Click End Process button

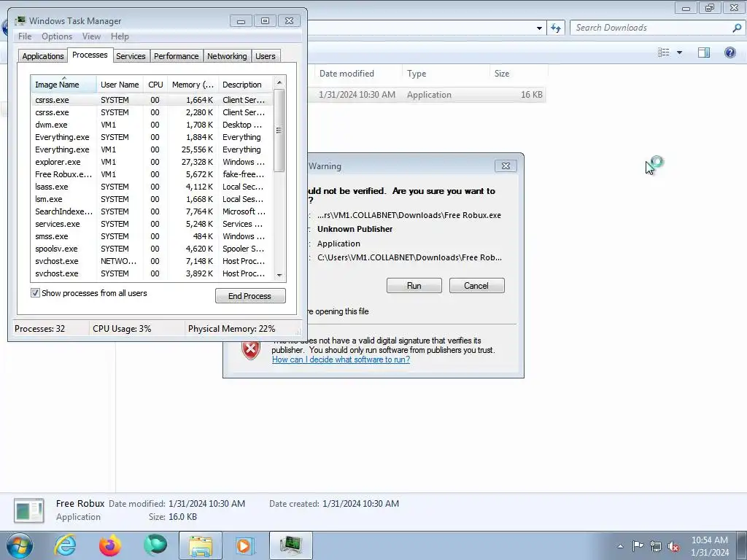click(250, 296)
